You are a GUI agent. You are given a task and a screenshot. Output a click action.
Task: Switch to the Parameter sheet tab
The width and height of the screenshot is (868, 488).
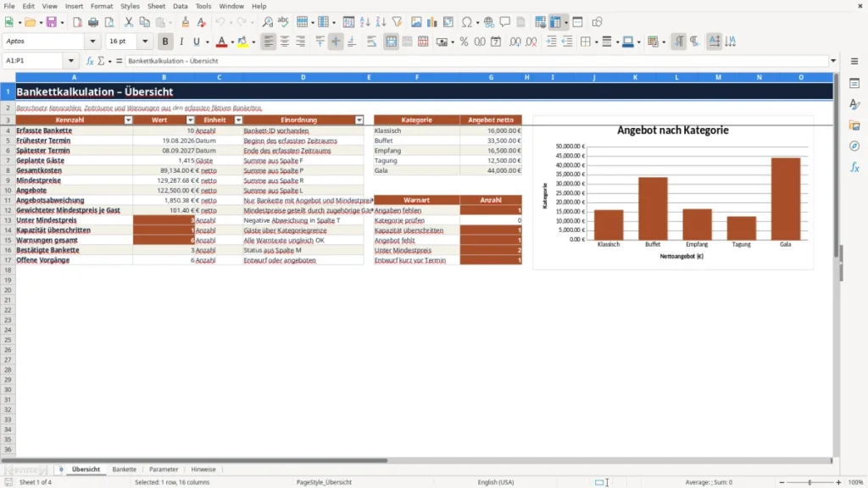(164, 469)
